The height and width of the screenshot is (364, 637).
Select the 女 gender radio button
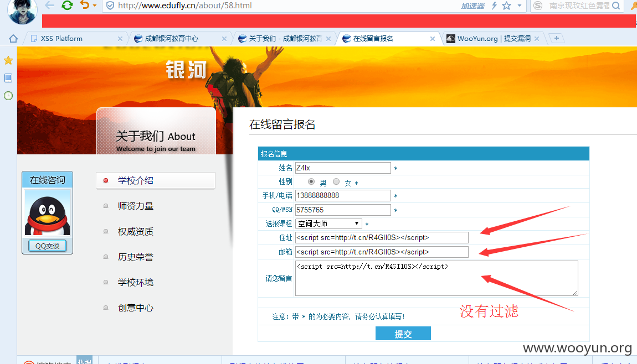coord(336,182)
